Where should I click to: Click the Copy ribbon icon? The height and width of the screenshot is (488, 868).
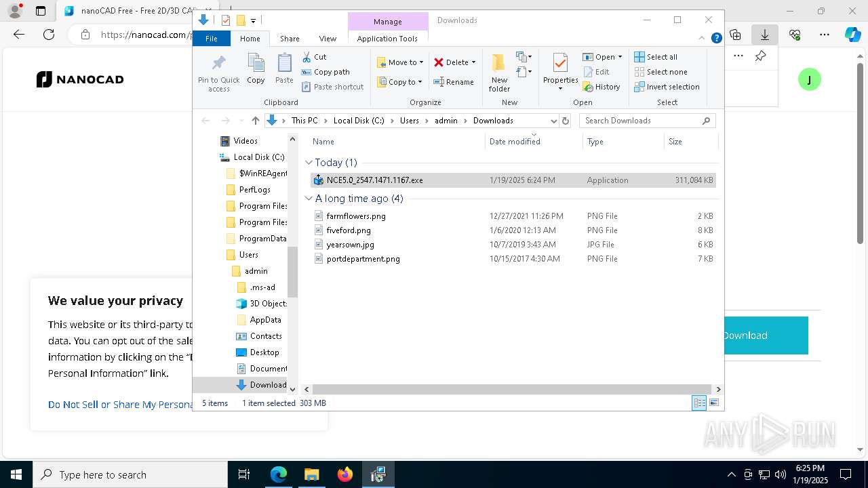(x=256, y=68)
